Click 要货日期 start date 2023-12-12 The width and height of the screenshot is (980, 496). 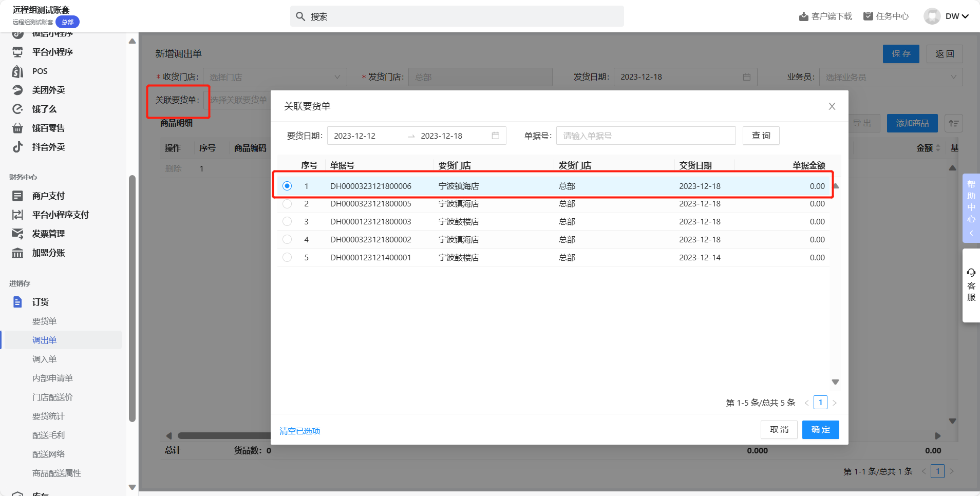point(354,136)
